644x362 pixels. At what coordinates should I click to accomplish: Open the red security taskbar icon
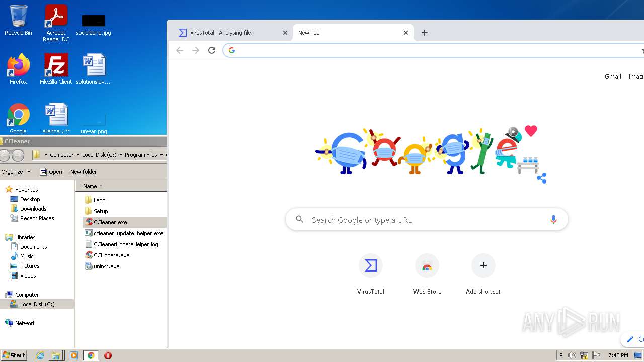[x=108, y=355]
